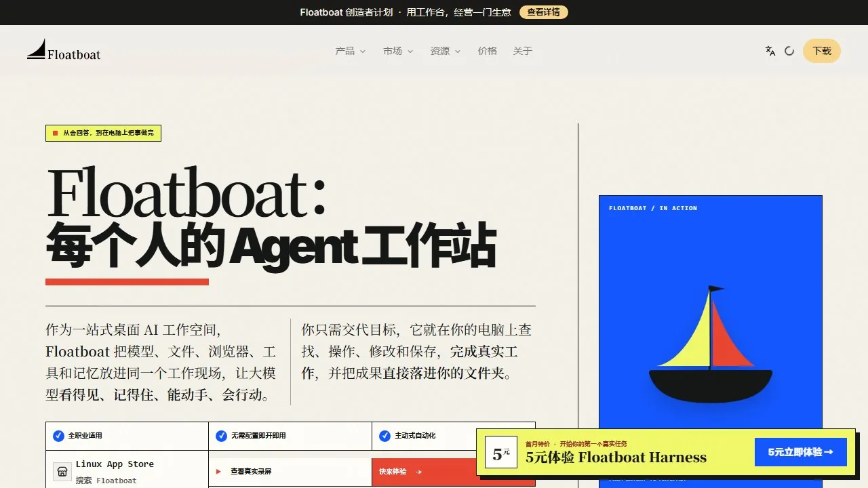Click the 每个人的Agent工作站 headline
Viewport: 868px width, 488px height.
tap(271, 247)
